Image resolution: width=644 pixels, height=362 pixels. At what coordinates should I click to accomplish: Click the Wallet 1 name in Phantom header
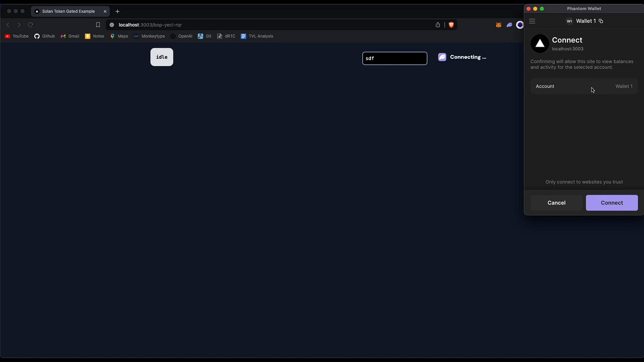[586, 21]
